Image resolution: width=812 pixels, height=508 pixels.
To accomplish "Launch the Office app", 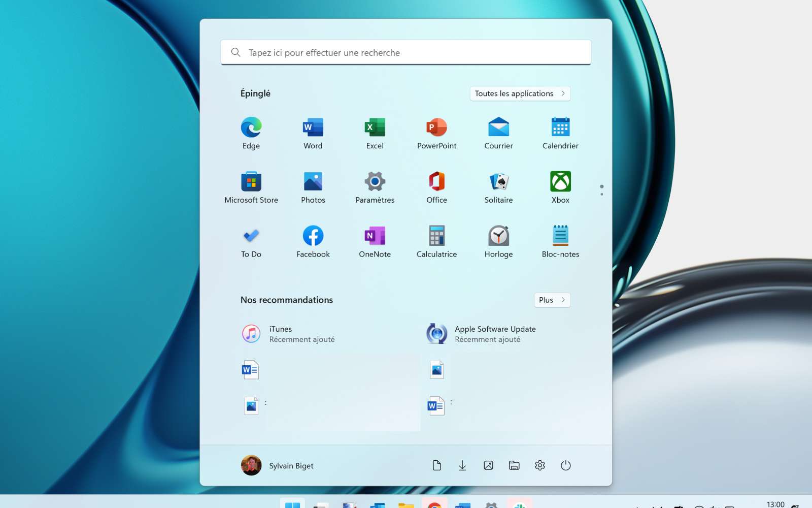I will point(437,188).
